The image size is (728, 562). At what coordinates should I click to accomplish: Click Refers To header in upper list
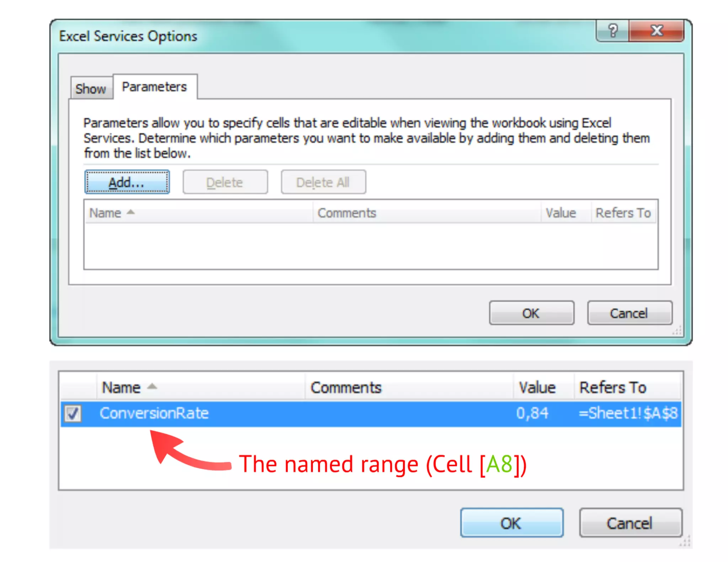pyautogui.click(x=623, y=213)
